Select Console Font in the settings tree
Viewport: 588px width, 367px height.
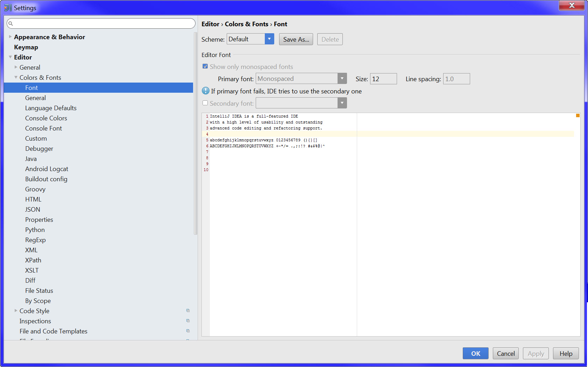tap(43, 128)
